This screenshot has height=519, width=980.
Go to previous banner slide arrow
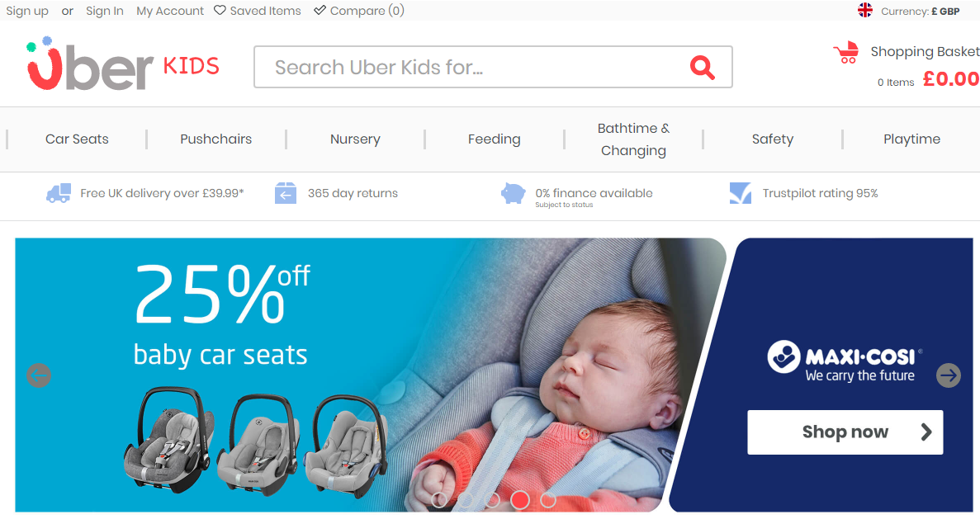(x=39, y=375)
